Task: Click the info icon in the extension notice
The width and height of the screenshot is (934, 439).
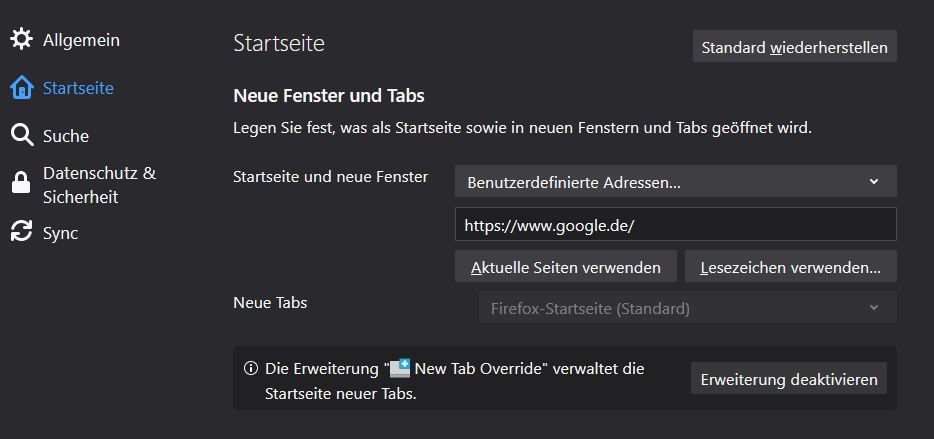Action: tap(251, 369)
